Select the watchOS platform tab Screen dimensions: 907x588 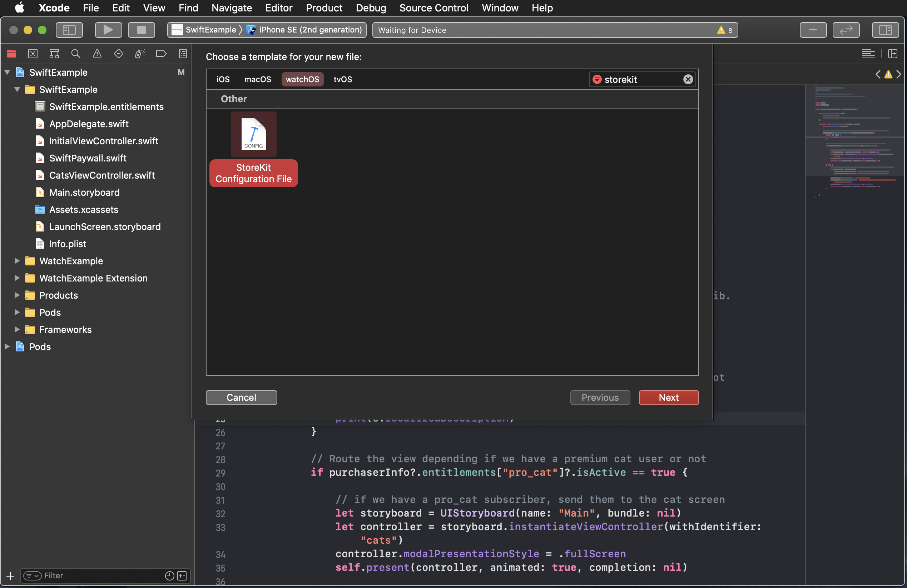point(302,79)
